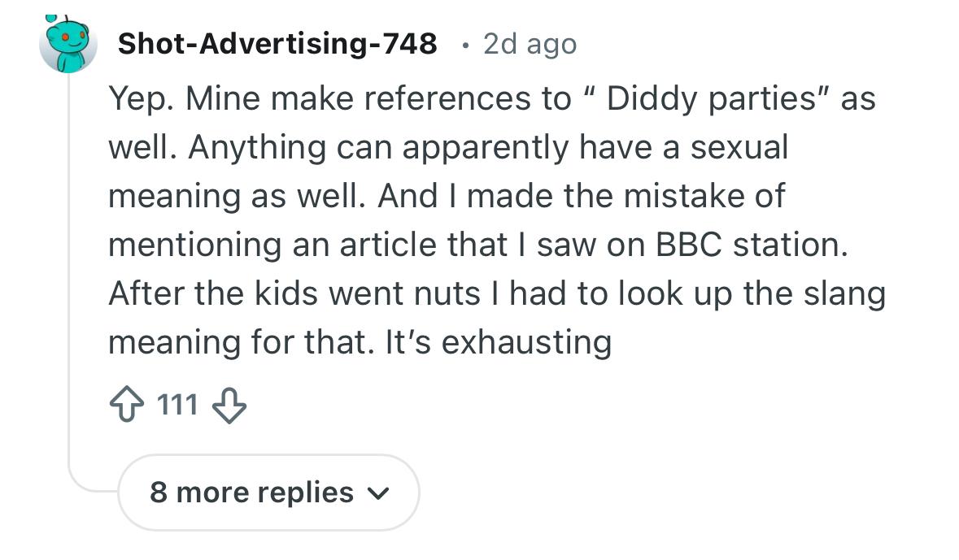959x560 pixels.
Task: Click the number 748 in the username
Action: [407, 44]
